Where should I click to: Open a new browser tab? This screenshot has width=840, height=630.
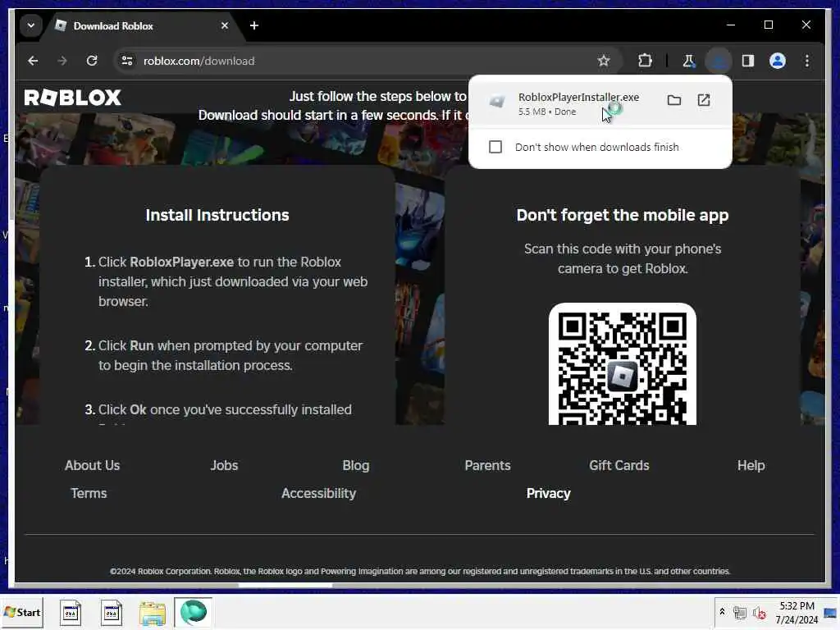coord(254,25)
